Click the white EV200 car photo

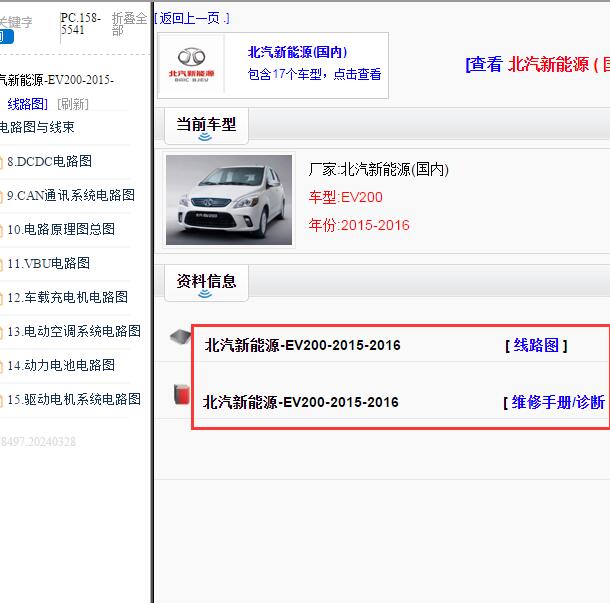coord(229,200)
